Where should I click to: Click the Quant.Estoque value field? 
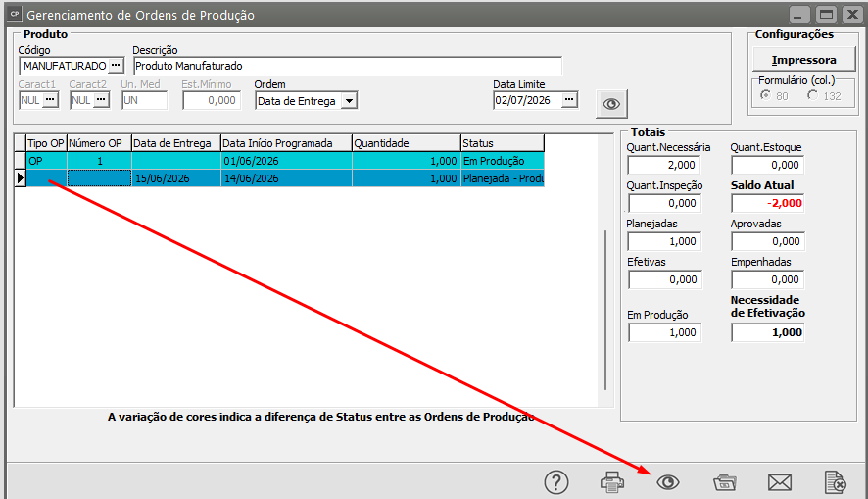[x=768, y=165]
